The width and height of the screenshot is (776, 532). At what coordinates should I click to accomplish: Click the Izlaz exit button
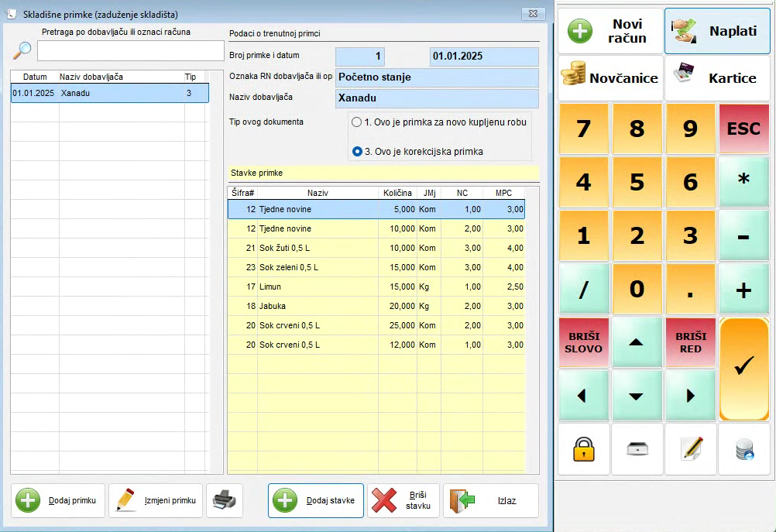click(x=490, y=500)
